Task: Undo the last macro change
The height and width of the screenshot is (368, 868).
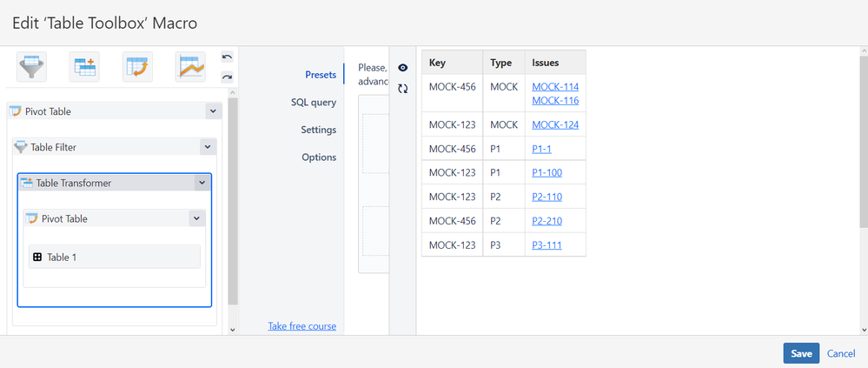Action: [227, 57]
